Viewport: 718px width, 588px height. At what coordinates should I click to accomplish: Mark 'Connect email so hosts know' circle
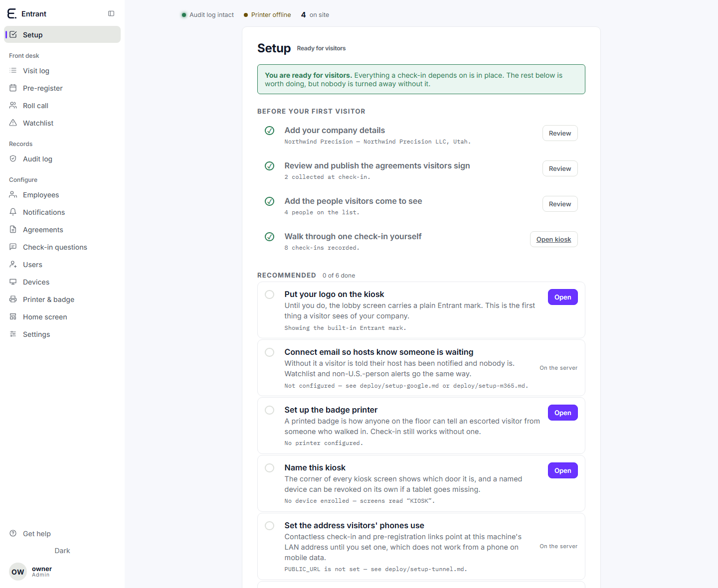(269, 352)
